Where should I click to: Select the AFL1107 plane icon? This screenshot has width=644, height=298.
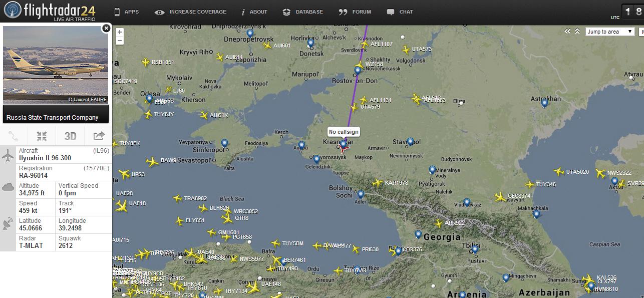(x=364, y=44)
